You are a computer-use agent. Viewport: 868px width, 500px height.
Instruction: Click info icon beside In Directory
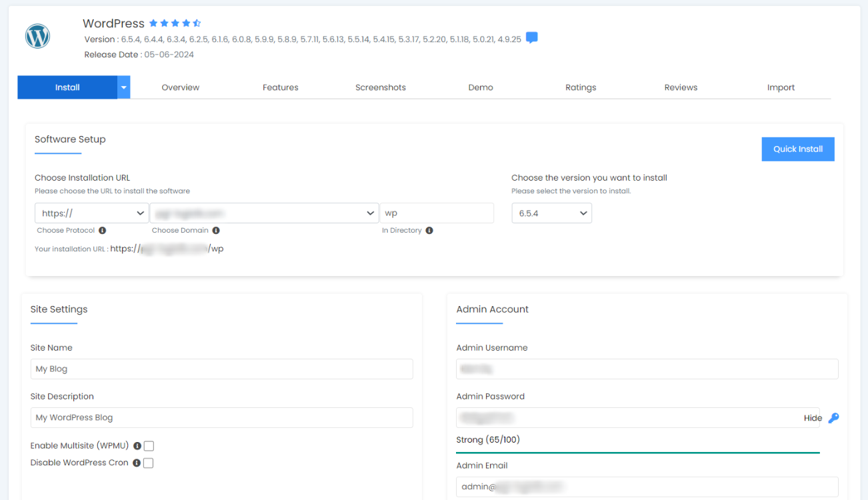[429, 230]
